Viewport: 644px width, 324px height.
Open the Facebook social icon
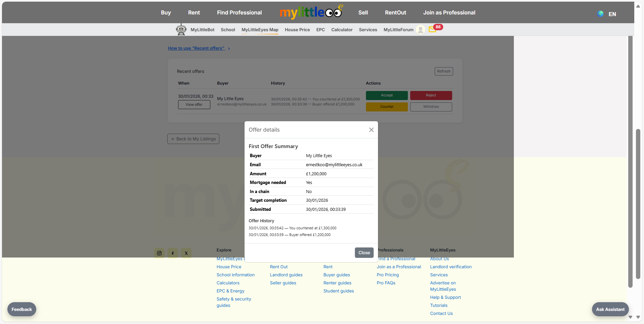tap(173, 253)
